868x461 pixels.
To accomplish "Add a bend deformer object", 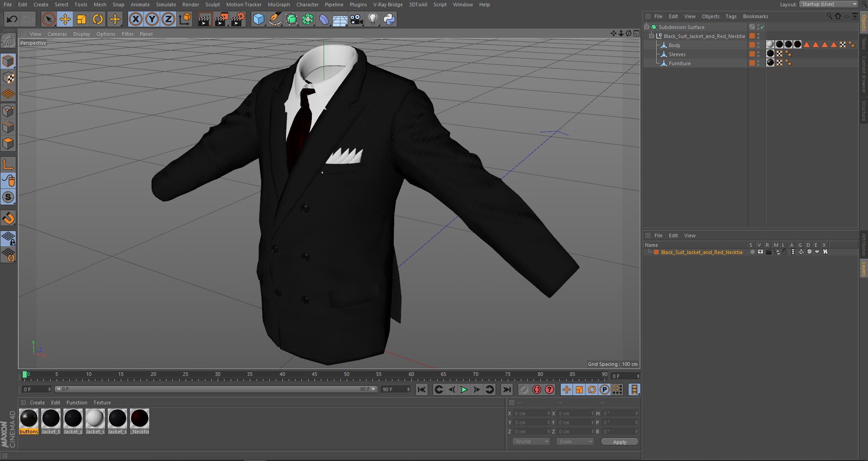I will pyautogui.click(x=324, y=19).
